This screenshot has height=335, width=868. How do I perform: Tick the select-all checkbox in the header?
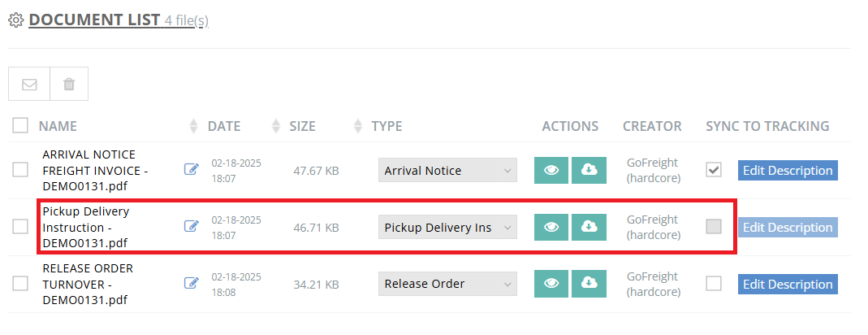20,126
